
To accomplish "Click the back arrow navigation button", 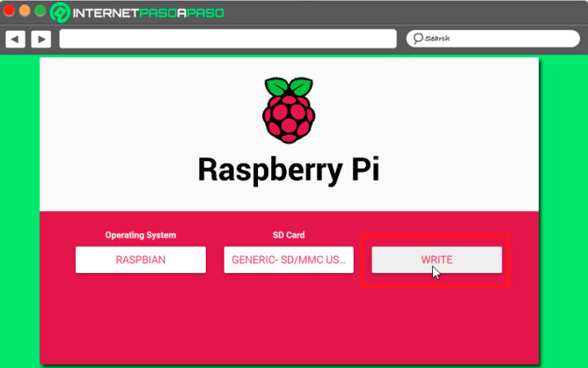I will (x=15, y=38).
